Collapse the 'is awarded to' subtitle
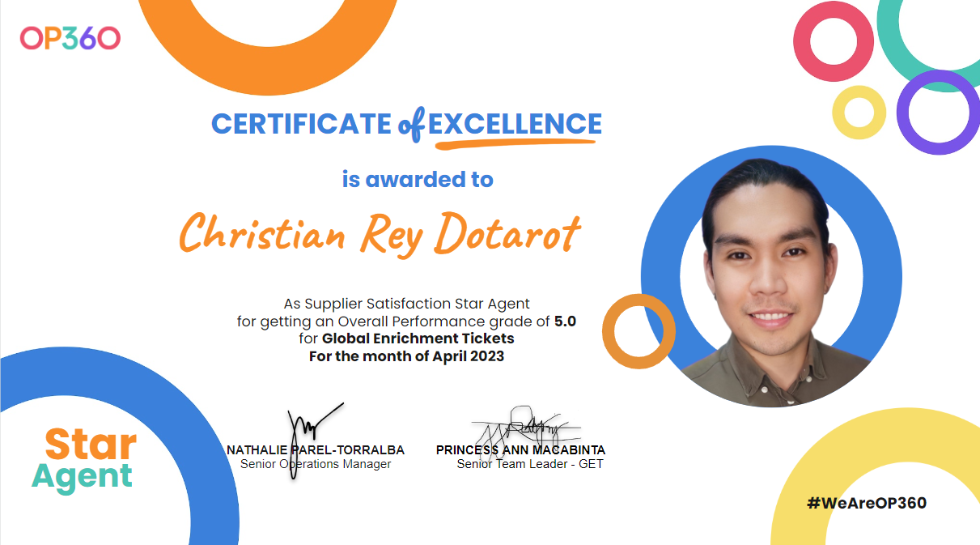Viewport: 980px width, 545px height. coord(418,180)
